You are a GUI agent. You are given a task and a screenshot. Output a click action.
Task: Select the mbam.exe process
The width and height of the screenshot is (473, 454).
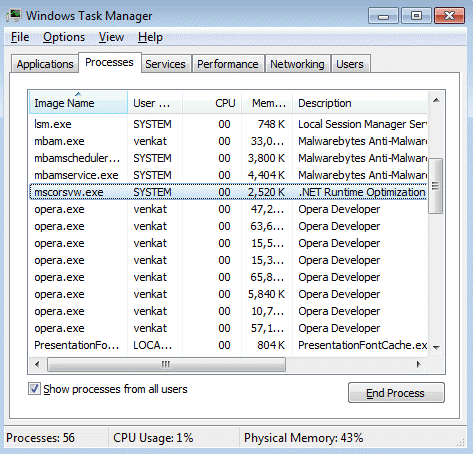(228, 141)
